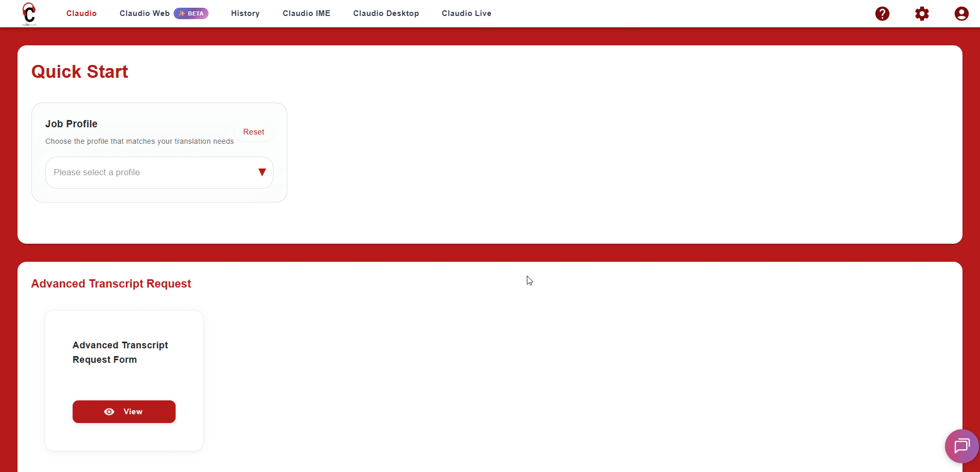Open the chat bubble in the corner

click(961, 446)
